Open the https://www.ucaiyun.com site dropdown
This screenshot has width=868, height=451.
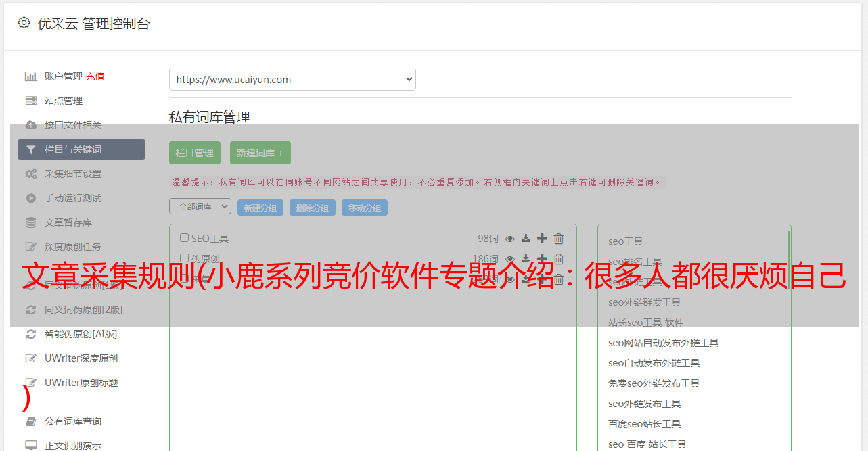292,79
